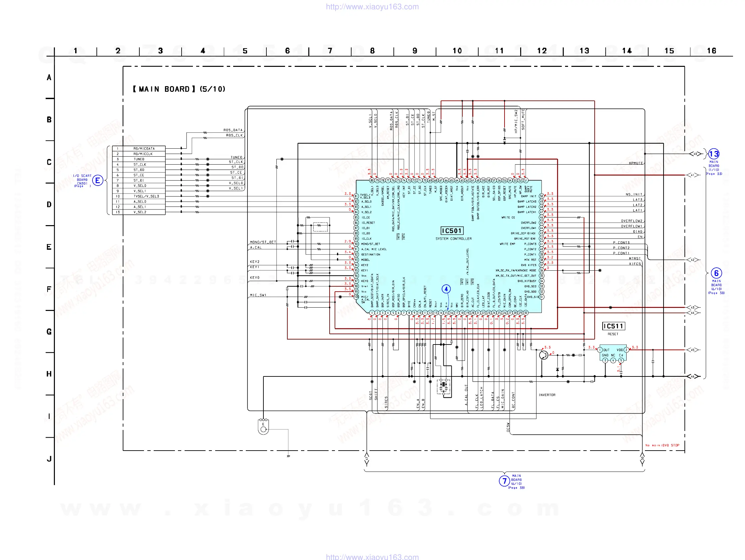Click the circled 6 main board reference
This screenshot has width=745, height=560.
tap(716, 273)
